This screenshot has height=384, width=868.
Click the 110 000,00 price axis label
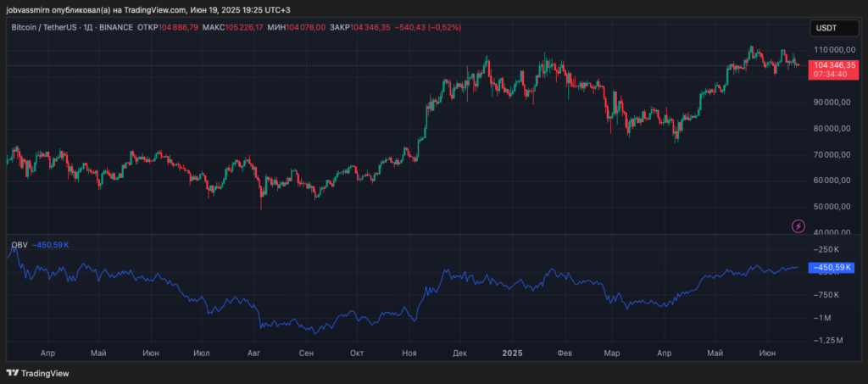tap(831, 51)
